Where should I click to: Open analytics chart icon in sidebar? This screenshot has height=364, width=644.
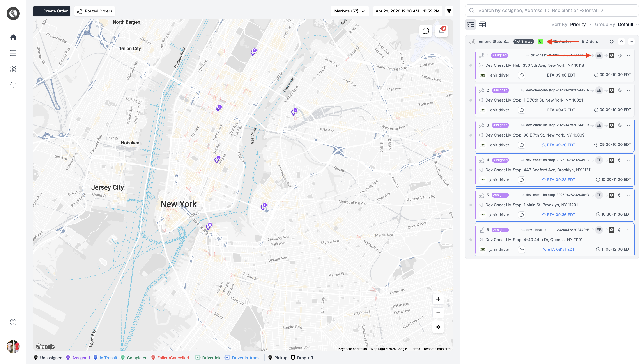coord(13,69)
